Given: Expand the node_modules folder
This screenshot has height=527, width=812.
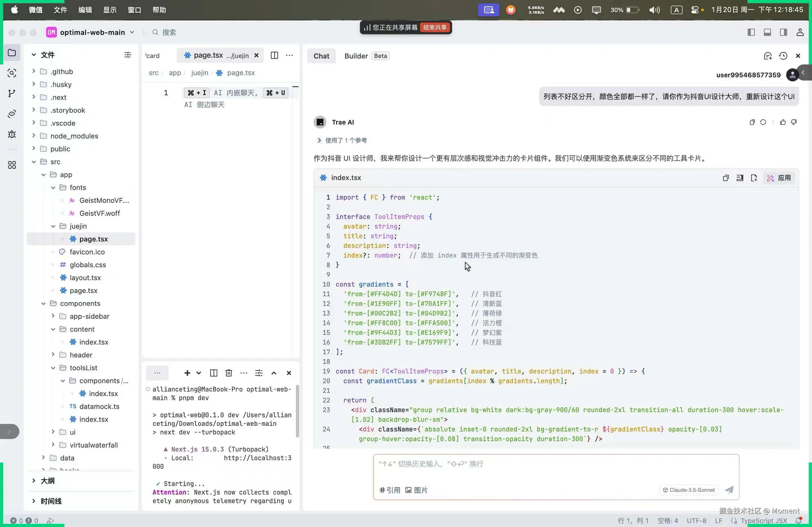Looking at the screenshot, I should 34,136.
